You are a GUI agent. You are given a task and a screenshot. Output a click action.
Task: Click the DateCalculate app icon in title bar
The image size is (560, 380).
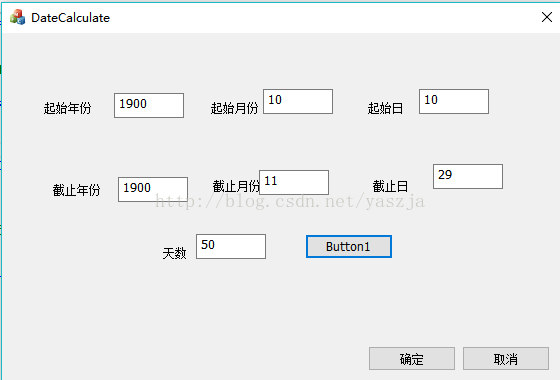18,17
